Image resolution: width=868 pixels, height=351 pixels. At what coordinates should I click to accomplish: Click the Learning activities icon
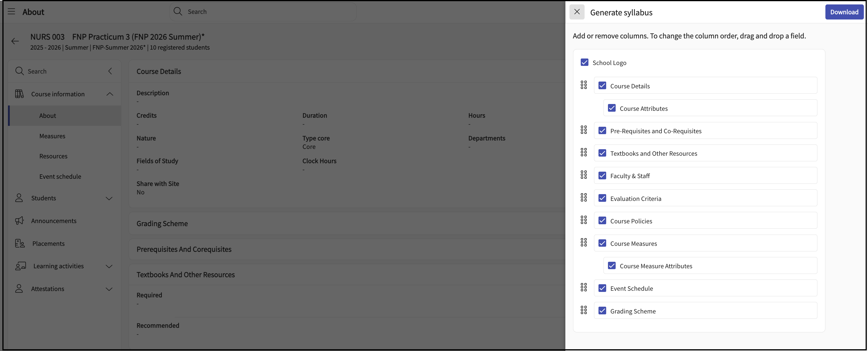coord(20,266)
